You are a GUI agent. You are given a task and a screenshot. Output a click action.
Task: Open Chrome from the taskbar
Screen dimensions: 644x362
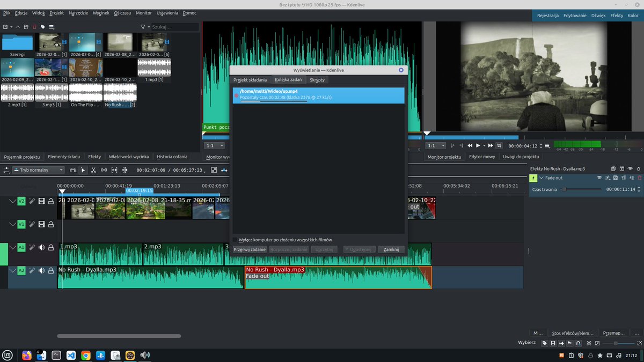[x=86, y=355]
